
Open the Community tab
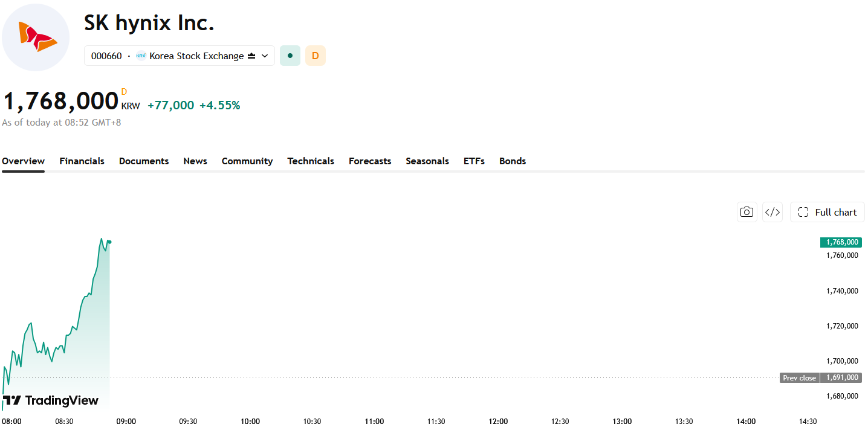pyautogui.click(x=247, y=161)
